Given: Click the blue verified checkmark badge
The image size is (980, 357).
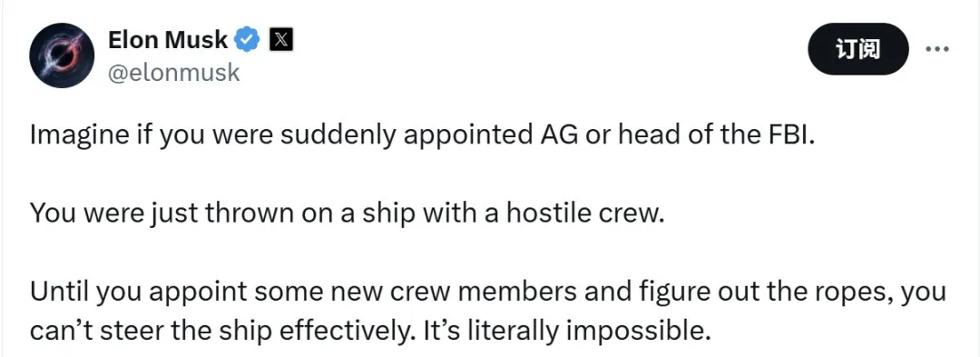Looking at the screenshot, I should 247,41.
